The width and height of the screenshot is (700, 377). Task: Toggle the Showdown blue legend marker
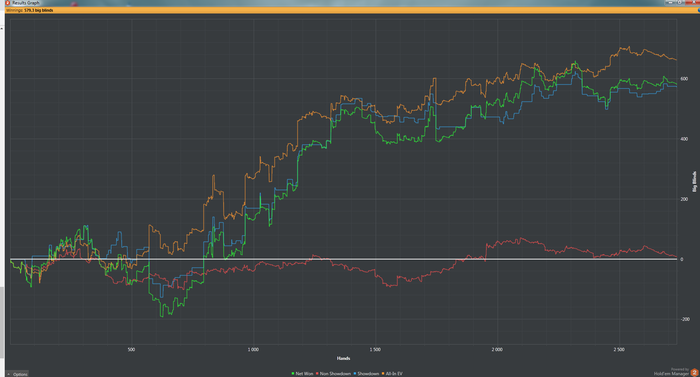click(355, 373)
